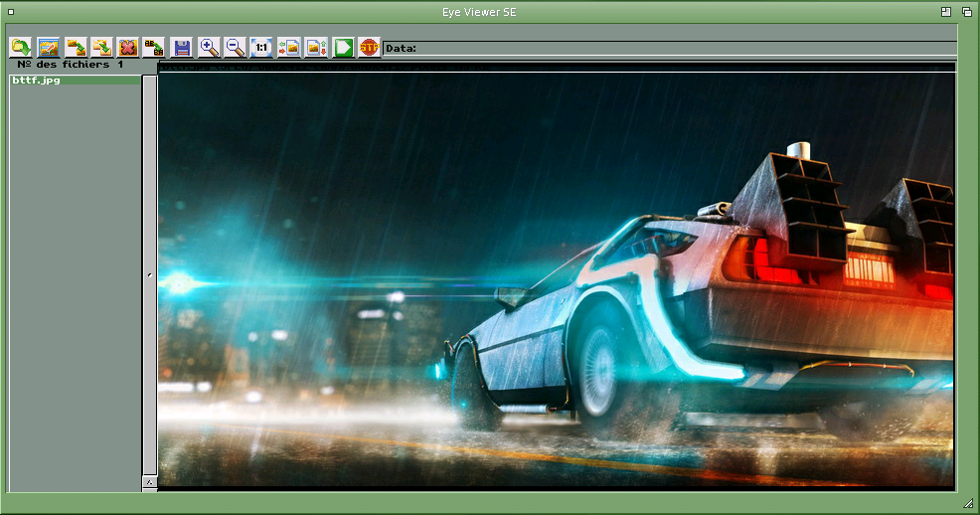The image size is (980, 515).
Task: Open a file with the green arrow folder icon
Action: (21, 48)
